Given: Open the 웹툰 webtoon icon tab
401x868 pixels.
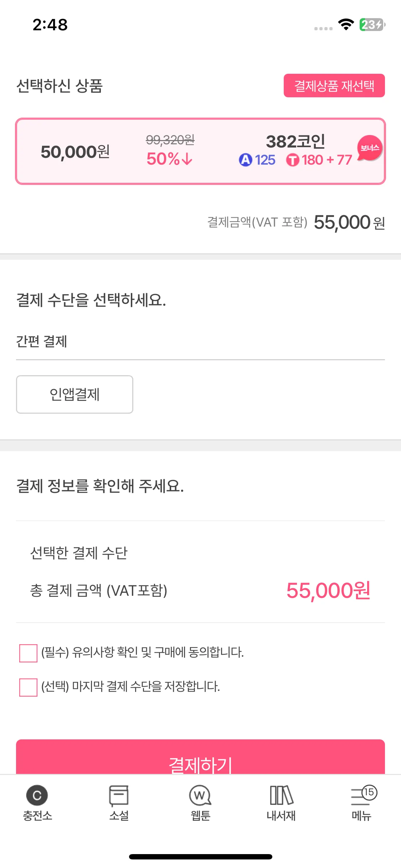Looking at the screenshot, I should (200, 803).
